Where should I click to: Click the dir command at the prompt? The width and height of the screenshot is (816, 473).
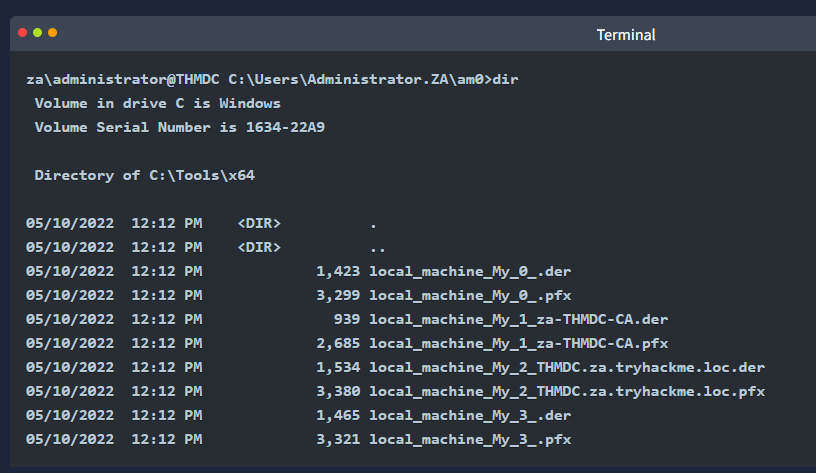(x=505, y=80)
